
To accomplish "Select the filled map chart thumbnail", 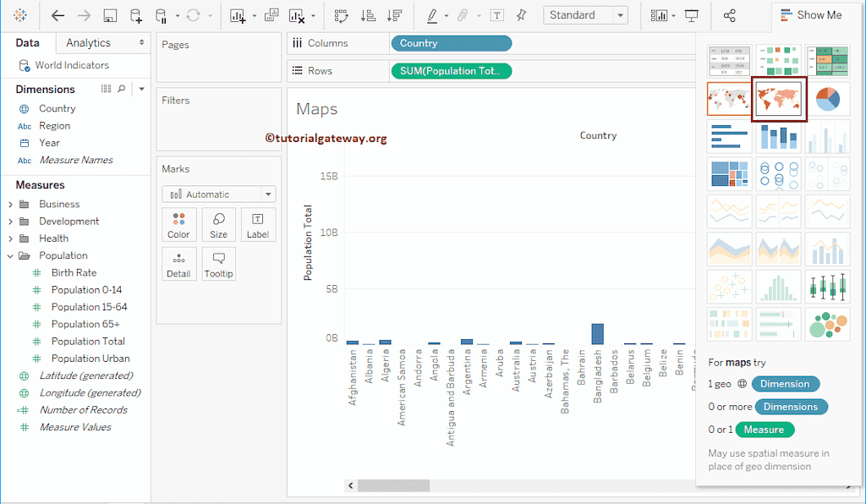I will tap(779, 99).
